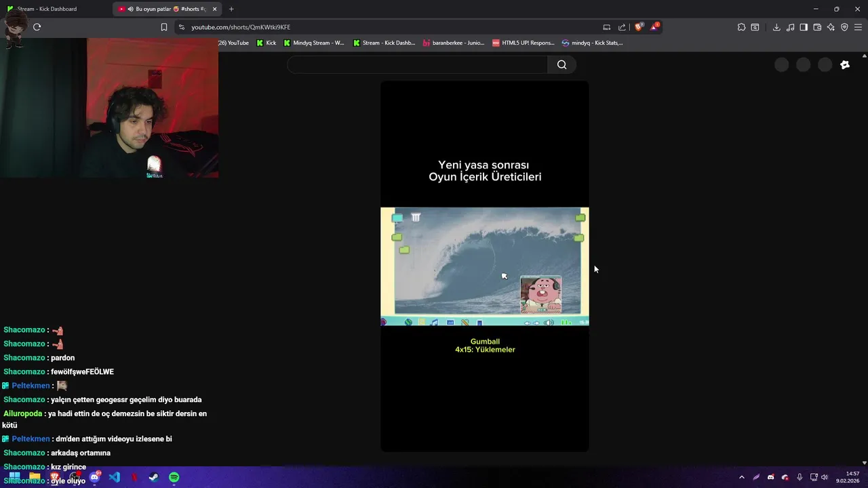
Task: Open network status tray icon
Action: (x=814, y=477)
